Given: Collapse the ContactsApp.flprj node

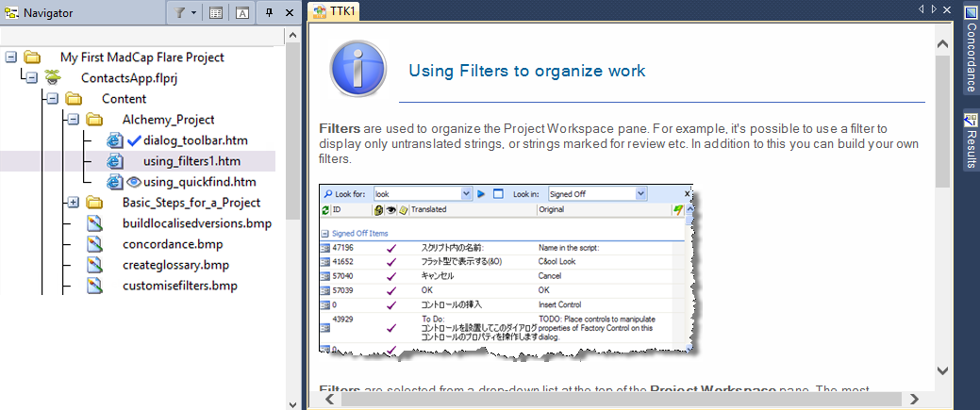Looking at the screenshot, I should click(31, 78).
